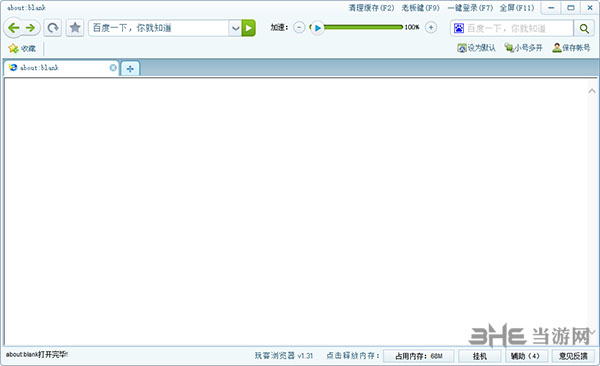Screen dimensions: 600x366
Task: Click 清理缓存(F2) clear cache
Action: coord(371,8)
